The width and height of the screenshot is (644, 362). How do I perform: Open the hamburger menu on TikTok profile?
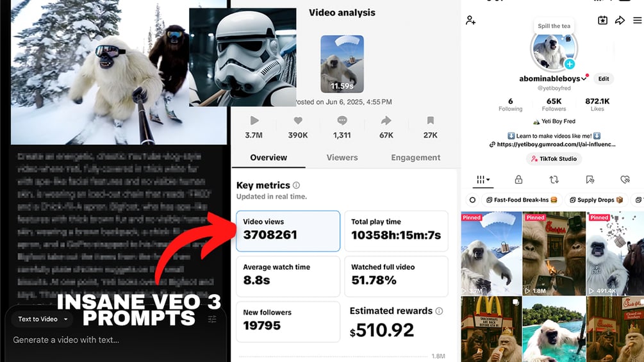(x=637, y=20)
